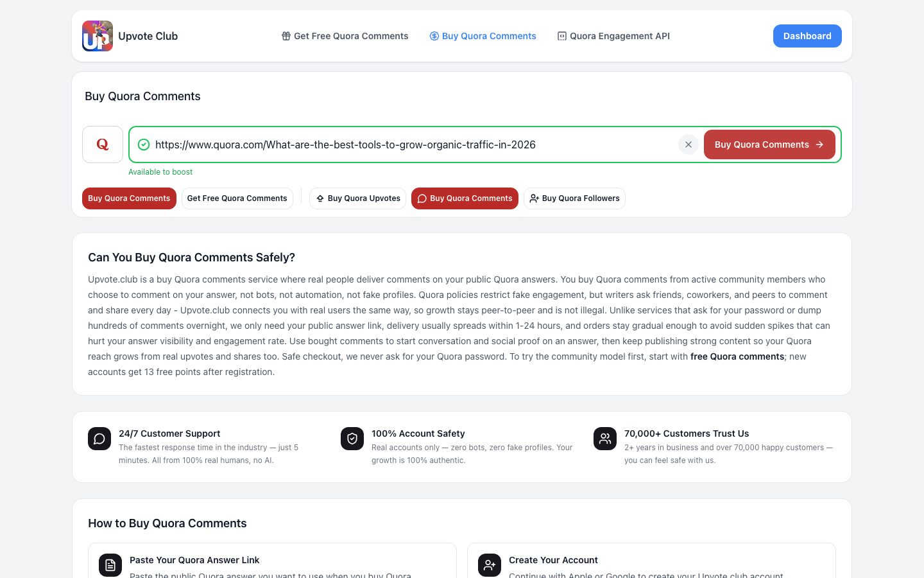Focus the Quora answer URL input field
The image size is (924, 578).
pos(413,144)
